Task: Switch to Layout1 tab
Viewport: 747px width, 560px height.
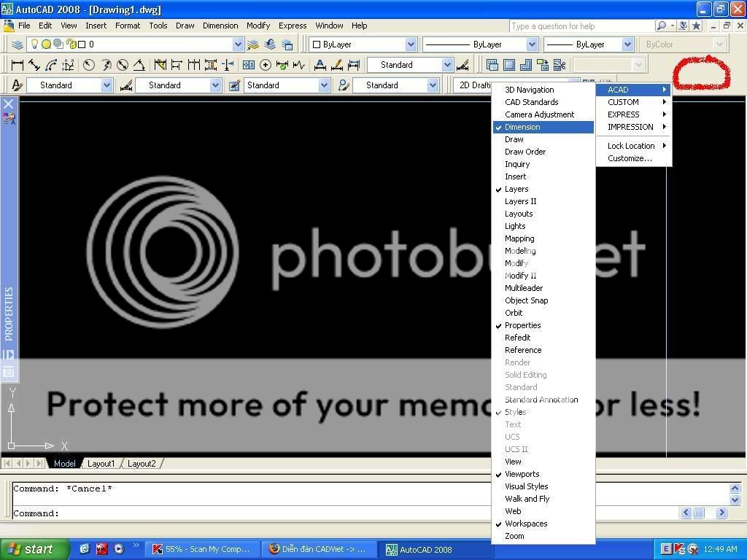Action: tap(101, 463)
